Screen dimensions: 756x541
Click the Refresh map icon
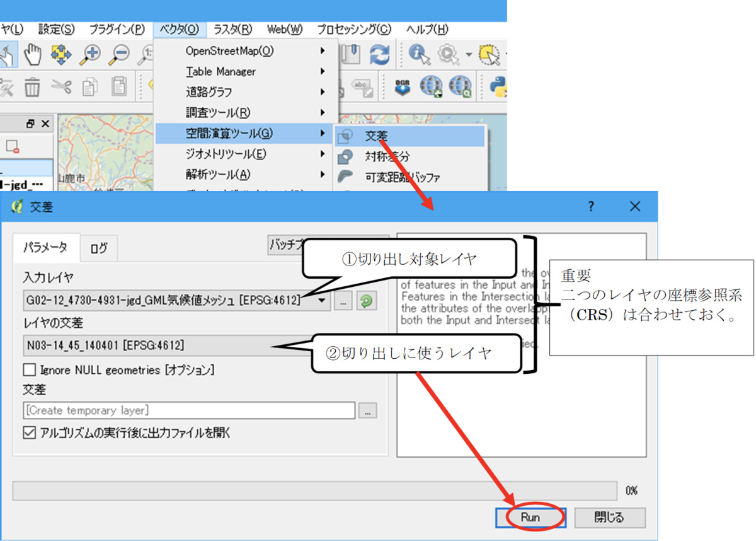[379, 55]
